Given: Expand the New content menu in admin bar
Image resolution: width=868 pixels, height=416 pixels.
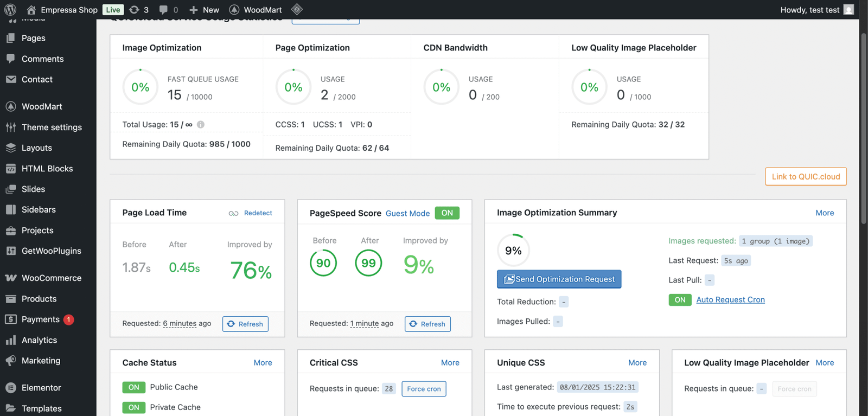Looking at the screenshot, I should (204, 10).
